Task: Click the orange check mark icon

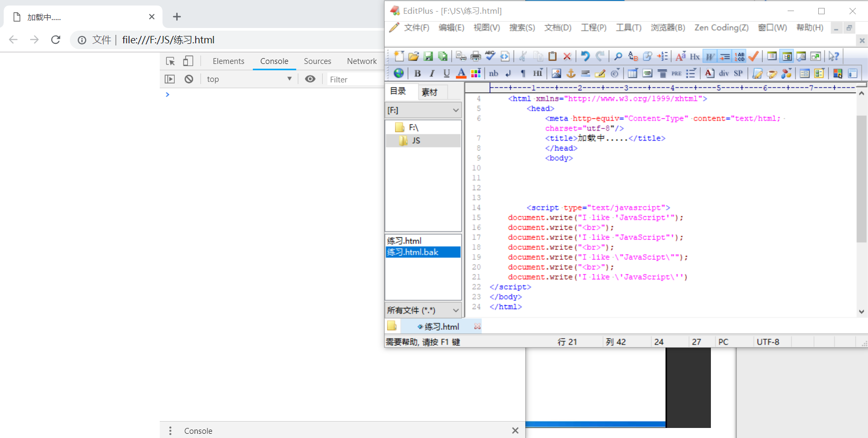Action: tap(754, 56)
